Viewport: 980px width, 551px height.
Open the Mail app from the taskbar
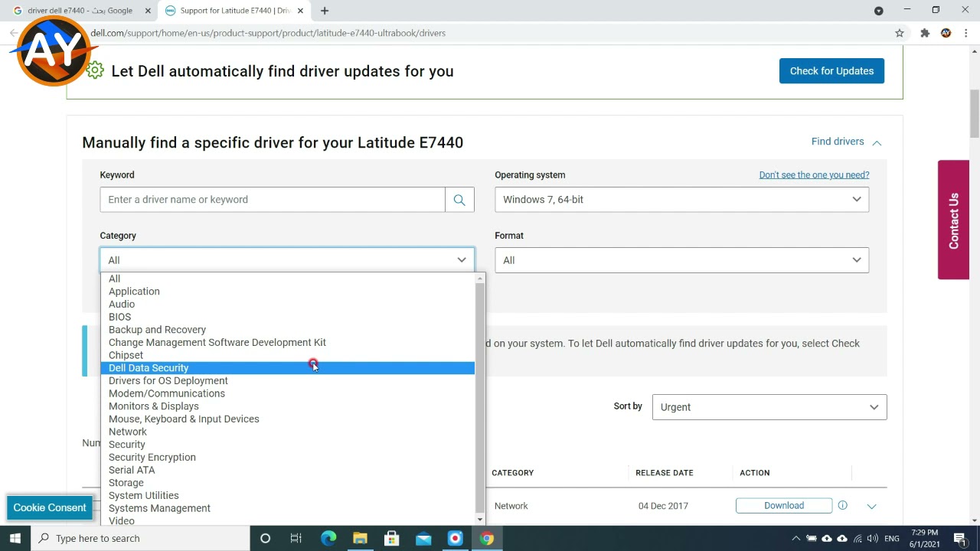click(x=423, y=538)
